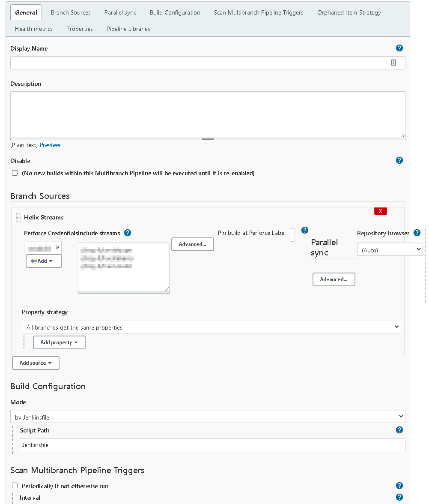The width and height of the screenshot is (429, 504).
Task: Grab the Include streams resize bar
Action: 124,292
